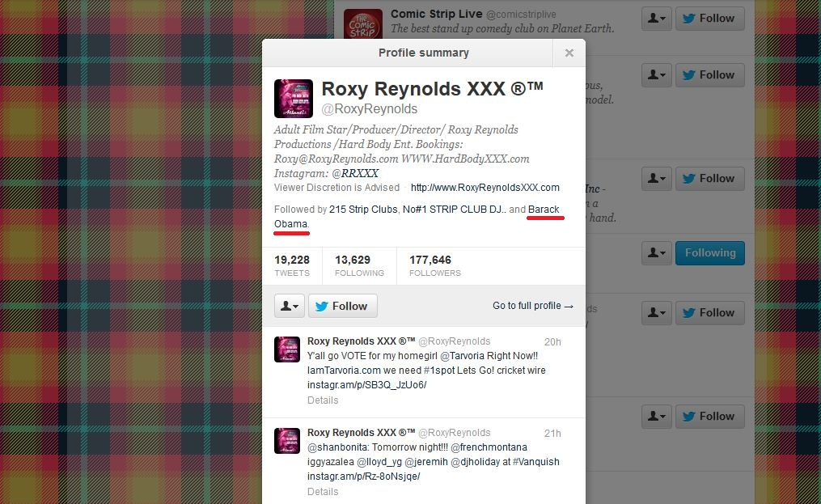Open instagr.am/p/SB3Q_JzUo6/ link
821x504 pixels.
(366, 385)
